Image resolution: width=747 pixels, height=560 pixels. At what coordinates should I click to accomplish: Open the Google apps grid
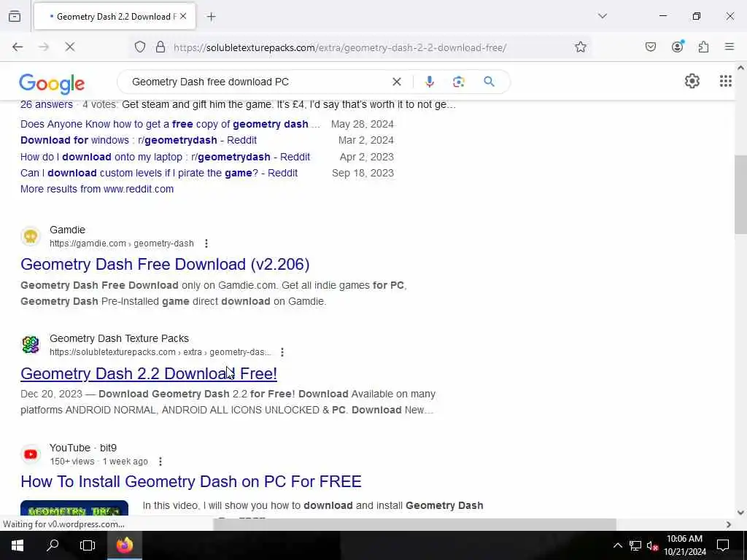tap(726, 81)
